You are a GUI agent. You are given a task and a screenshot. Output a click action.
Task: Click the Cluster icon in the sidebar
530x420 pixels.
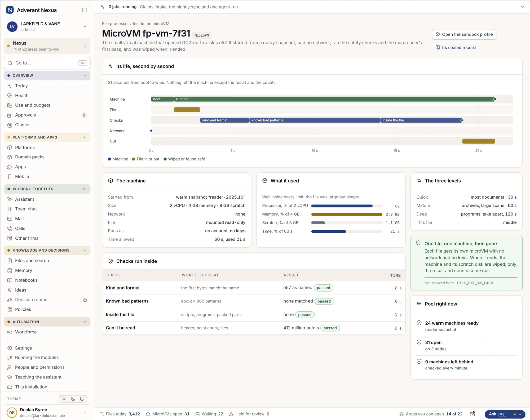coord(10,125)
